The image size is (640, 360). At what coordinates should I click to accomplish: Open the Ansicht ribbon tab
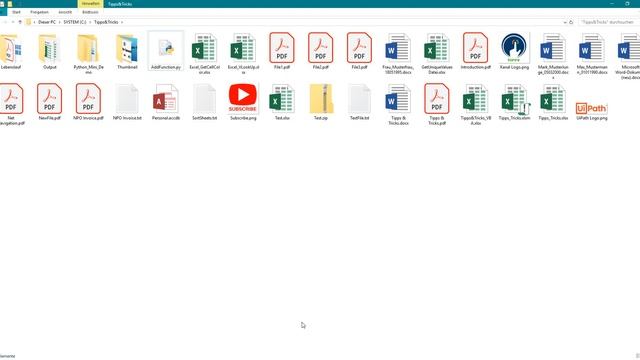(x=65, y=12)
